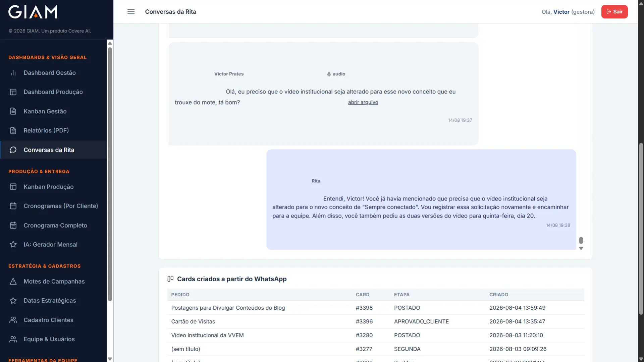The width and height of the screenshot is (644, 362).
Task: Click the Equipe & Usuários people icon
Action: click(x=13, y=339)
